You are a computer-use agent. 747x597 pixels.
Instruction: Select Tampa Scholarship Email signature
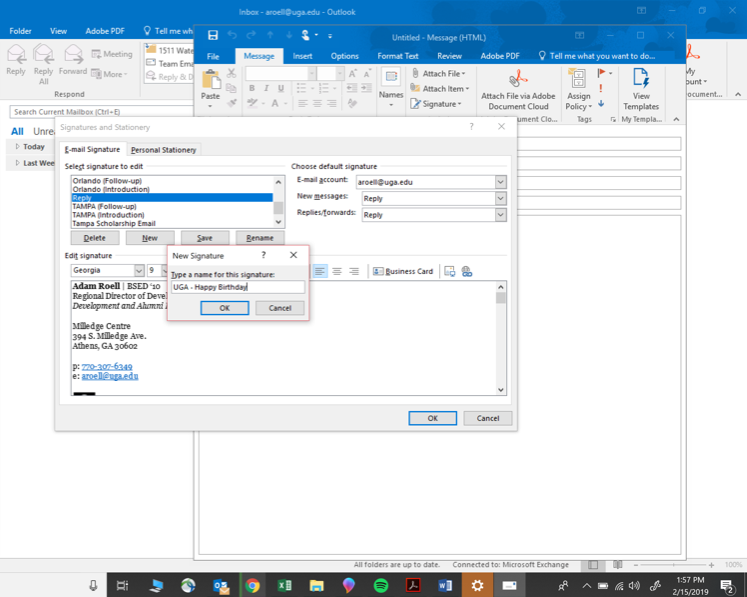coord(114,223)
